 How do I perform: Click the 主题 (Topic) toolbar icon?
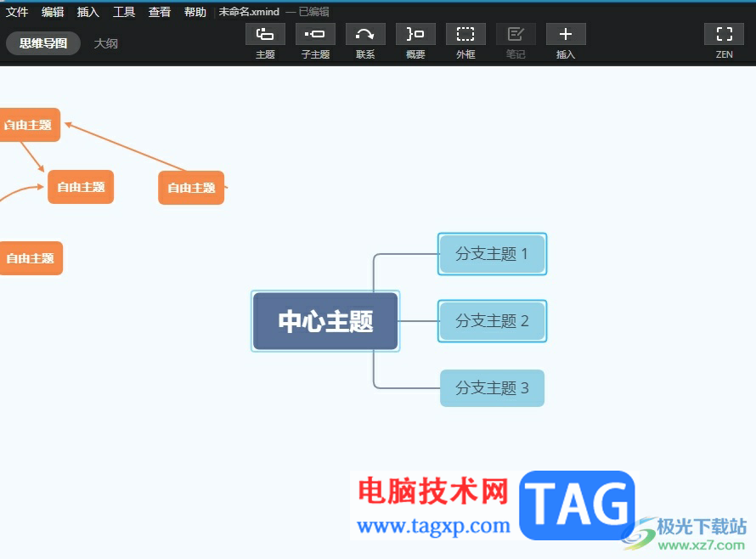265,34
